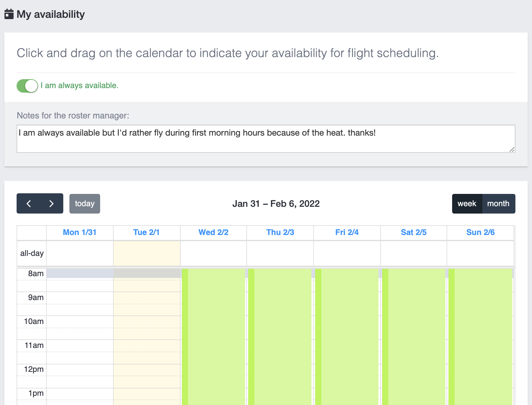Open the Thu 2/3 day header
Screen dimensions: 532x405
[280, 233]
